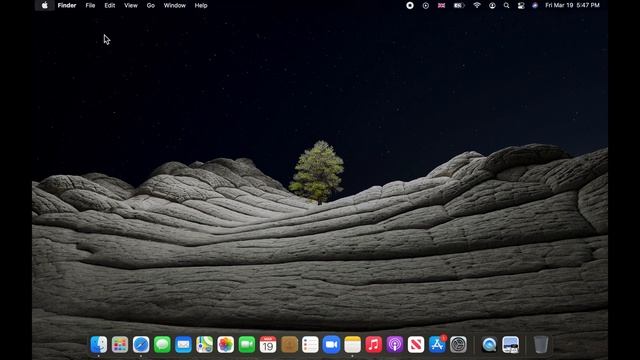Launch Music from the Dock

click(374, 344)
